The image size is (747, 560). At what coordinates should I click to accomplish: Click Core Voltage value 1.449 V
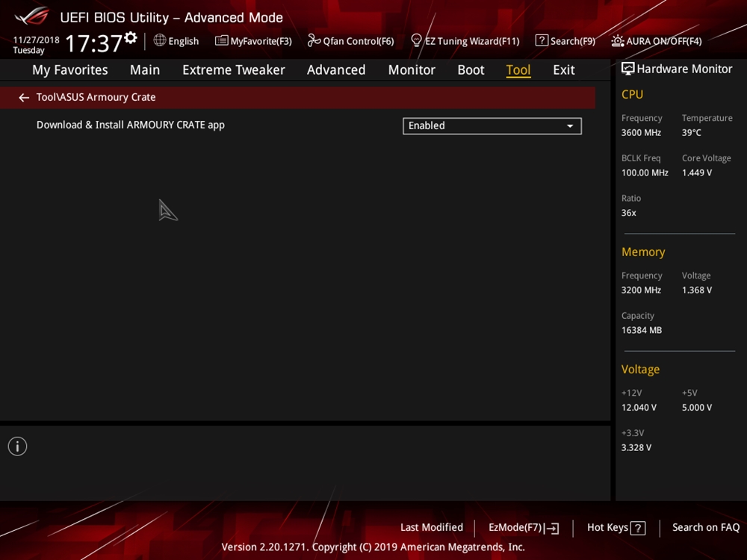696,172
